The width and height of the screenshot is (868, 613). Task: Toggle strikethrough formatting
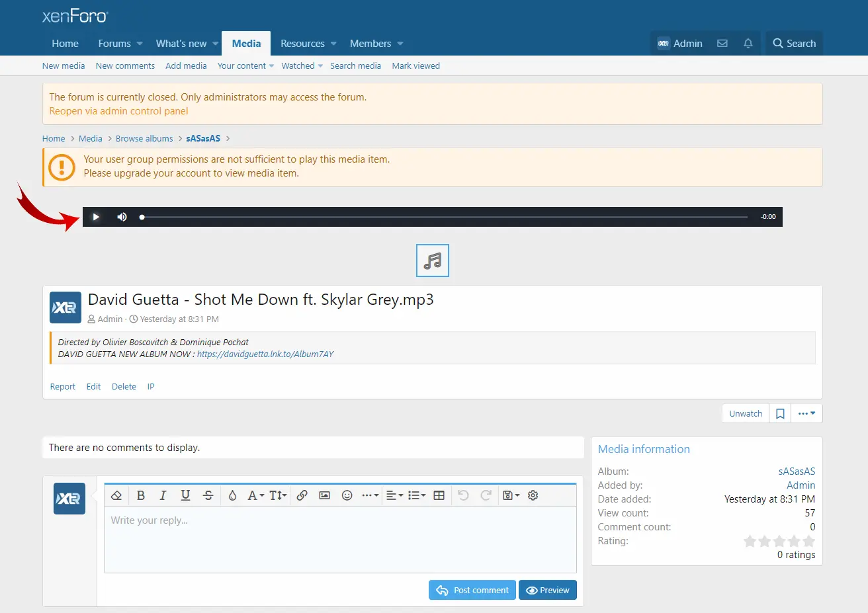point(208,495)
